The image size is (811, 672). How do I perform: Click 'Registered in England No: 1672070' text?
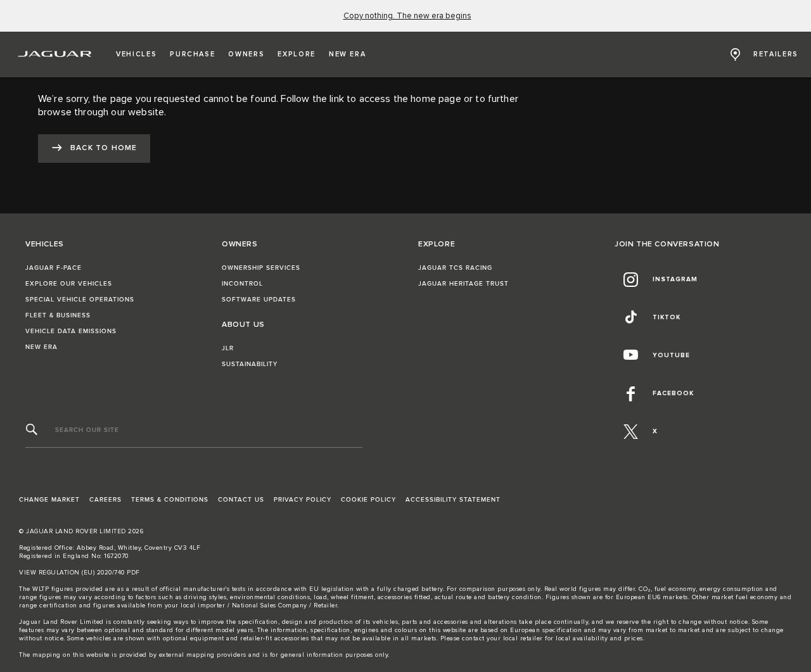point(73,556)
